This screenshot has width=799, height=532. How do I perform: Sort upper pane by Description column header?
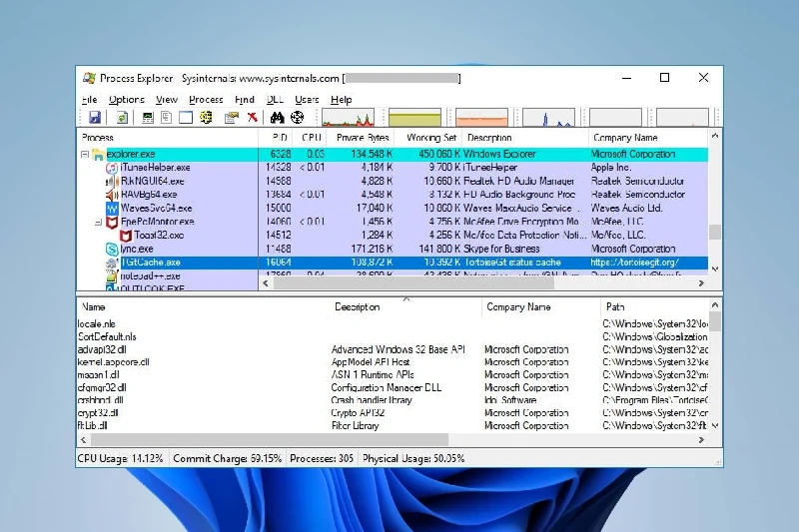[525, 138]
